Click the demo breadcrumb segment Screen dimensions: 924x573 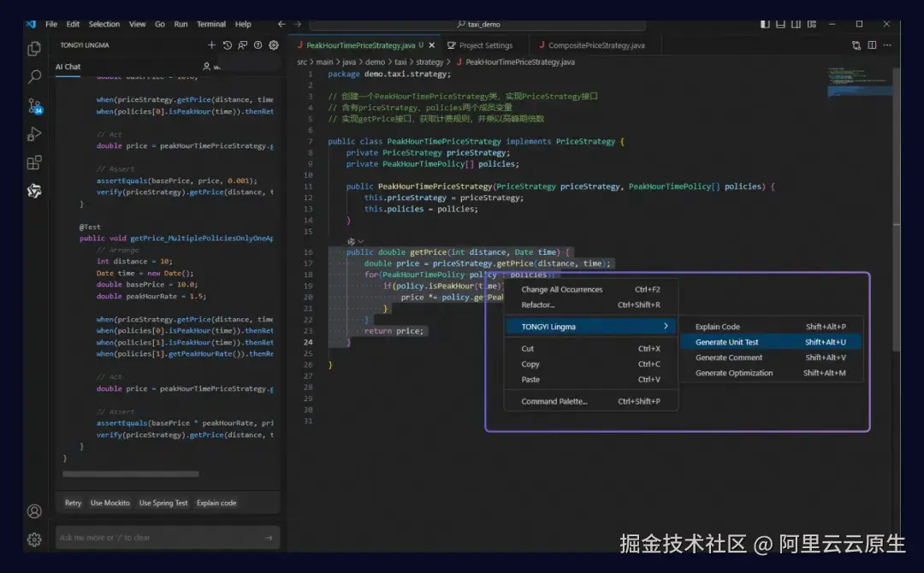point(375,62)
